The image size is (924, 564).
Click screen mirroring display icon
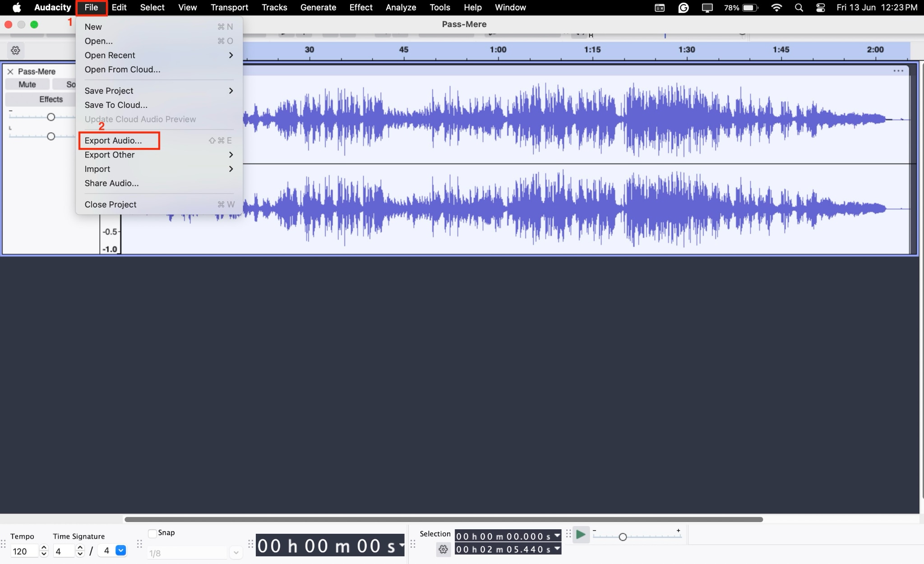[x=707, y=7]
